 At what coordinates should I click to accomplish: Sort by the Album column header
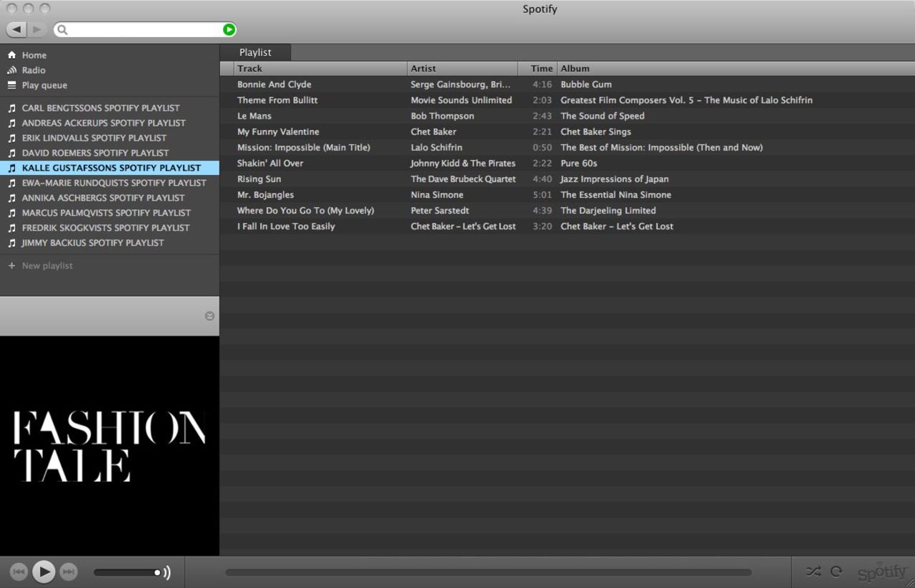click(736, 69)
